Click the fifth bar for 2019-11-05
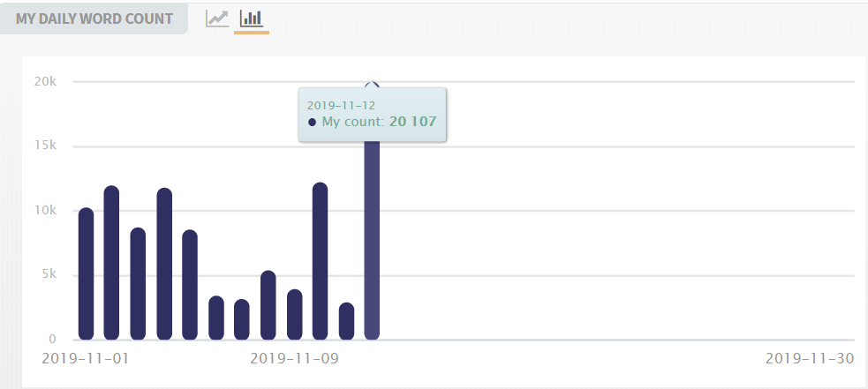 click(190, 285)
